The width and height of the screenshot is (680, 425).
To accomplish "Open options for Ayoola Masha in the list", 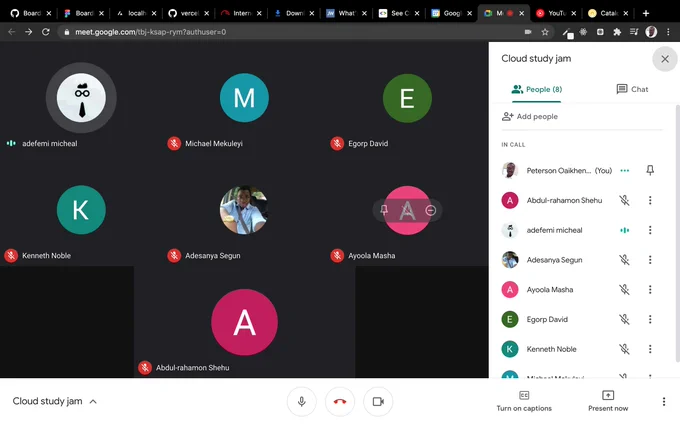I will point(650,289).
